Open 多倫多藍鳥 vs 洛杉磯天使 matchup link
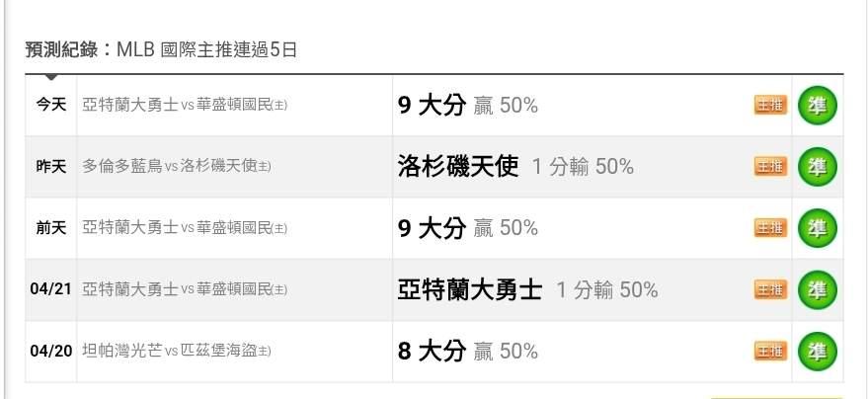This screenshot has width=868, height=399. pos(177,167)
